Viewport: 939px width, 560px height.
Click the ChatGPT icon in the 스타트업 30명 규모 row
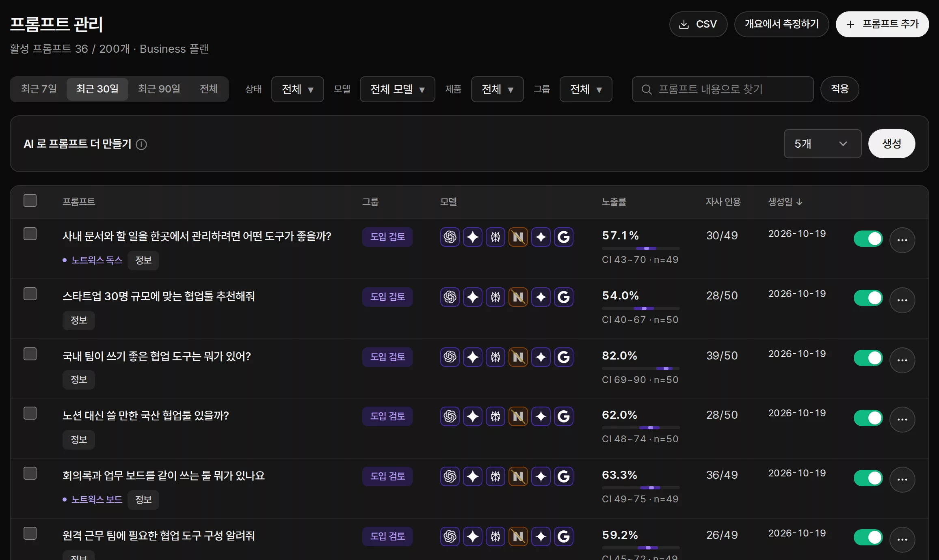click(450, 297)
